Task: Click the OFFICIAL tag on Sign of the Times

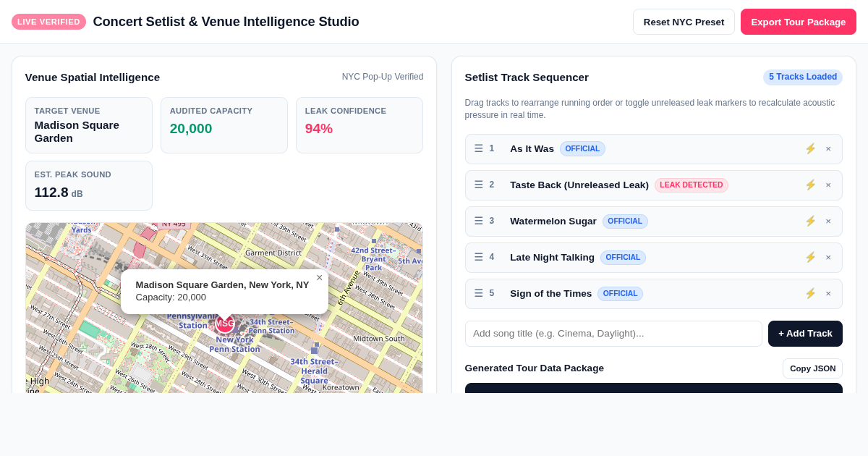Action: 620,294
